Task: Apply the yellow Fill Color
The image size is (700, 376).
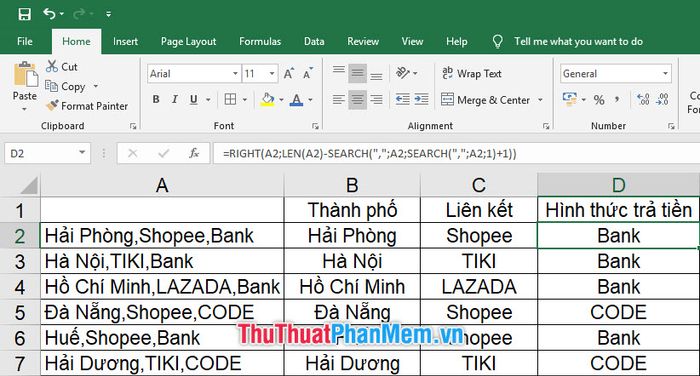Action: (267, 100)
